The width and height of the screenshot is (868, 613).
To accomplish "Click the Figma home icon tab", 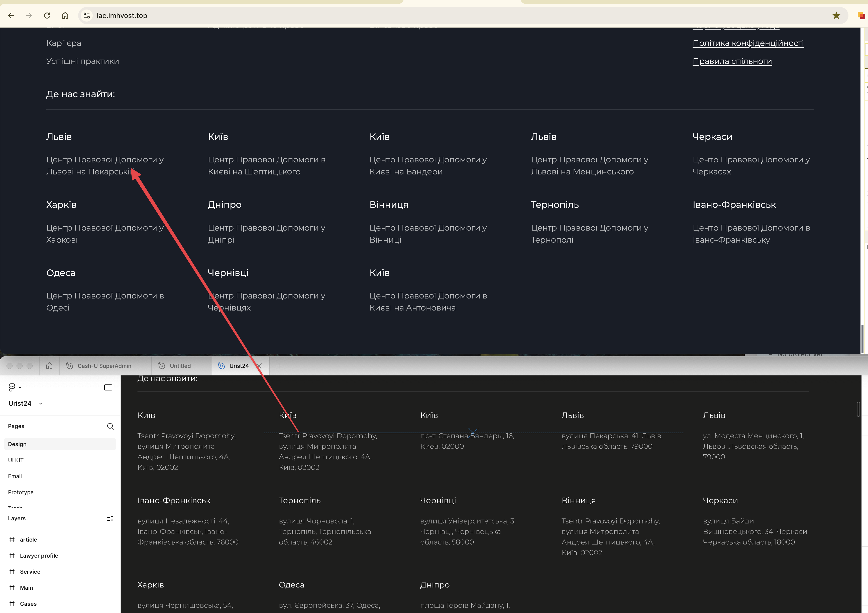I will click(x=49, y=366).
